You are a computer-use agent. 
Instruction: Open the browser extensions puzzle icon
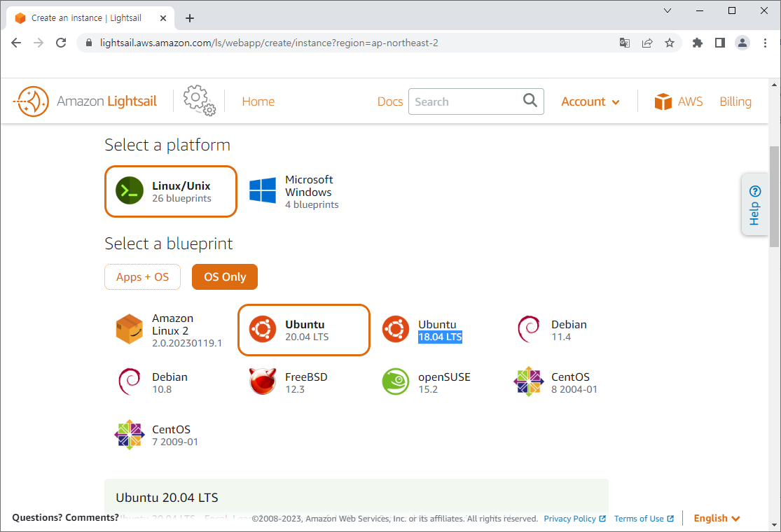click(x=698, y=43)
